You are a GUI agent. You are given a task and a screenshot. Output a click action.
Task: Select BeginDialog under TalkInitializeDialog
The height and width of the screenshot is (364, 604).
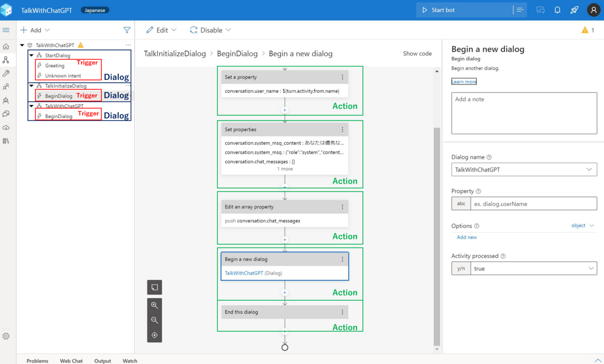click(x=58, y=96)
